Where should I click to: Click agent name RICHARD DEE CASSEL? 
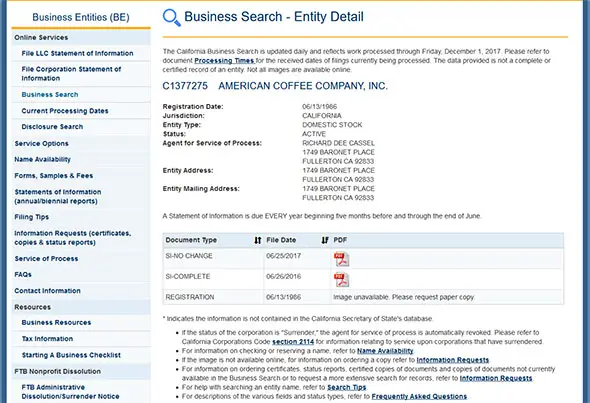(338, 143)
